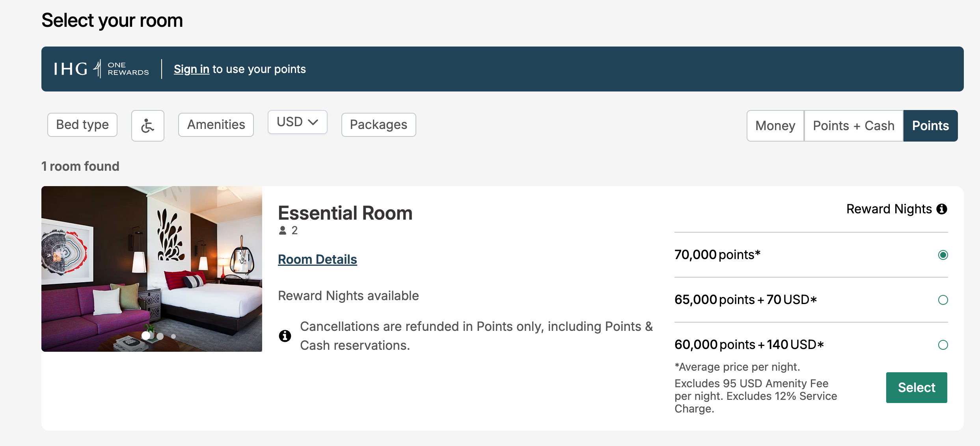Click the wheelchair accessibility filter icon

pyautogui.click(x=147, y=125)
